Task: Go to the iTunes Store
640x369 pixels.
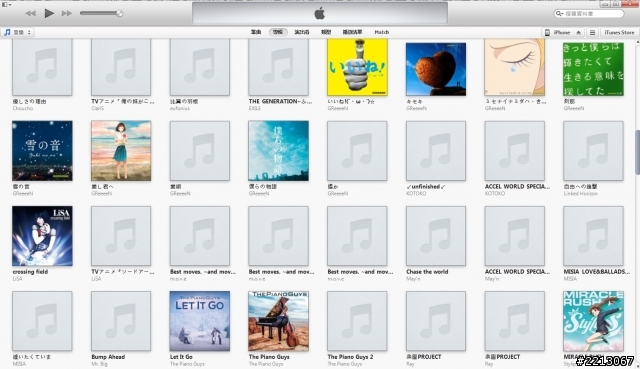Action: pyautogui.click(x=619, y=32)
